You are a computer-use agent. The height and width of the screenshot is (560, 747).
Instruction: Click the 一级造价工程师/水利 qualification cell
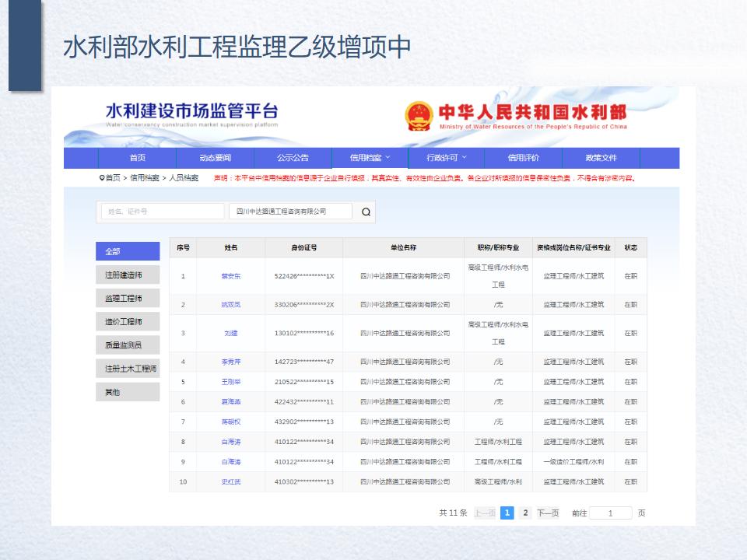(x=573, y=462)
